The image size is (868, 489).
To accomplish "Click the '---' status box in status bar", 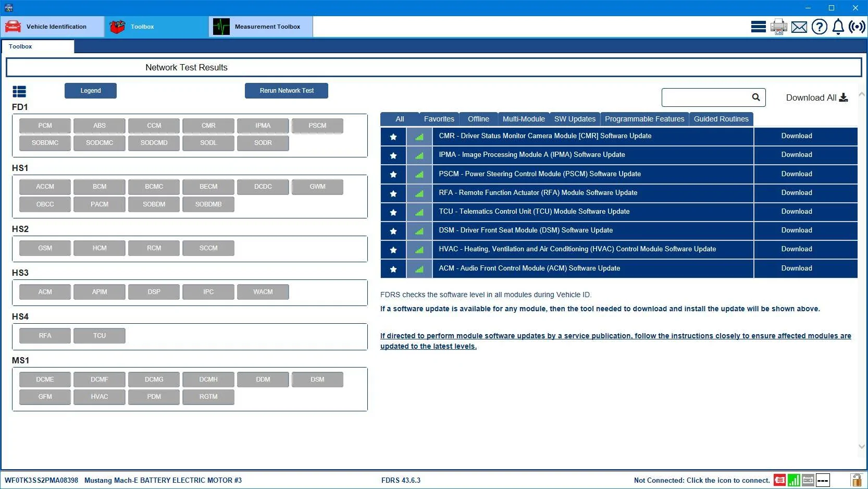I will tap(823, 480).
